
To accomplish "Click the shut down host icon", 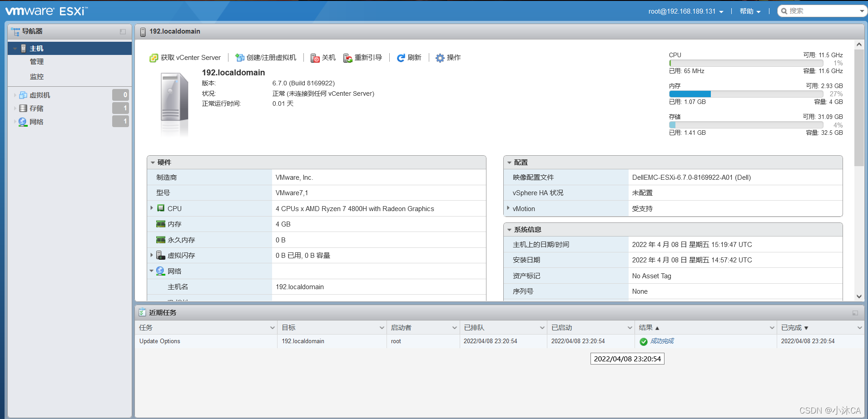I will pos(315,58).
